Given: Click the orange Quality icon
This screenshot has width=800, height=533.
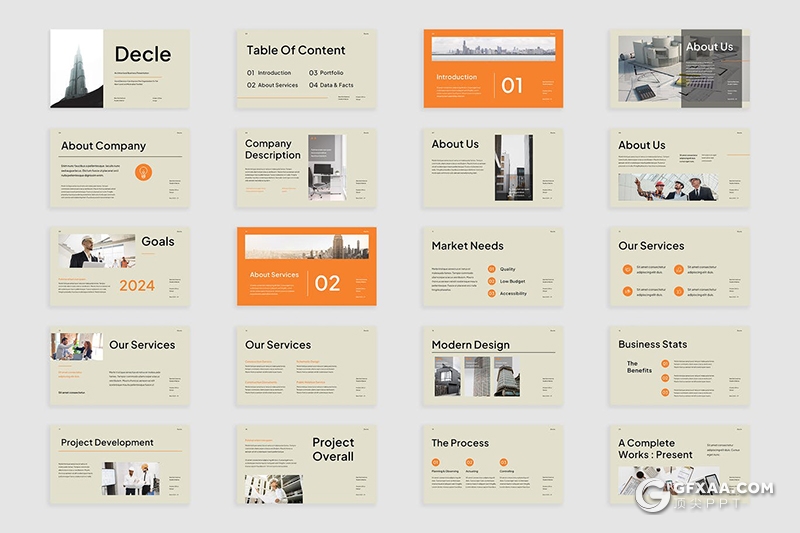Looking at the screenshot, I should (491, 269).
